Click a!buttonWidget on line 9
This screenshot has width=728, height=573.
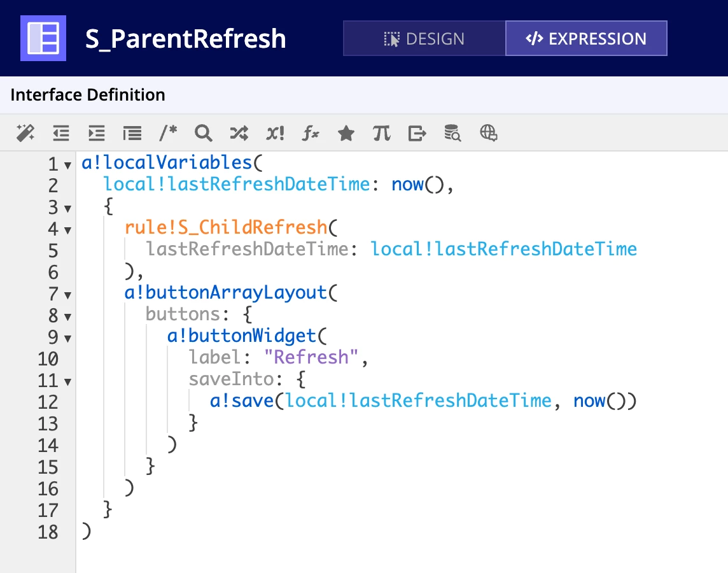(x=241, y=336)
